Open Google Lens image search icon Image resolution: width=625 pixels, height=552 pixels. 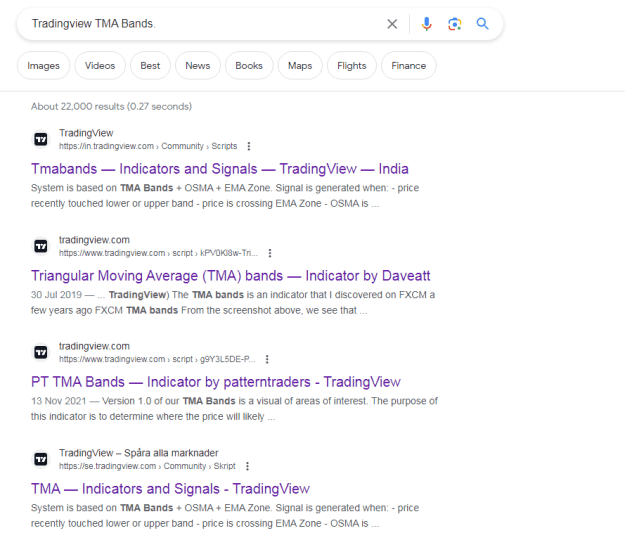(454, 24)
